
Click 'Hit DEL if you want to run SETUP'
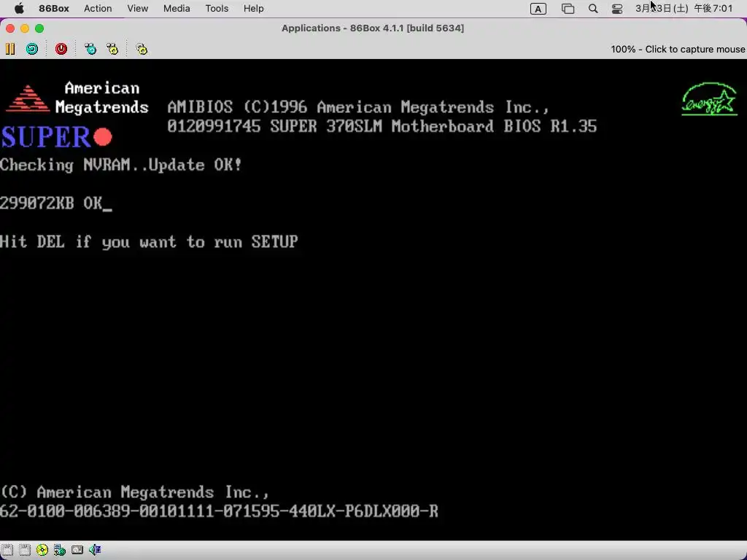(x=149, y=242)
